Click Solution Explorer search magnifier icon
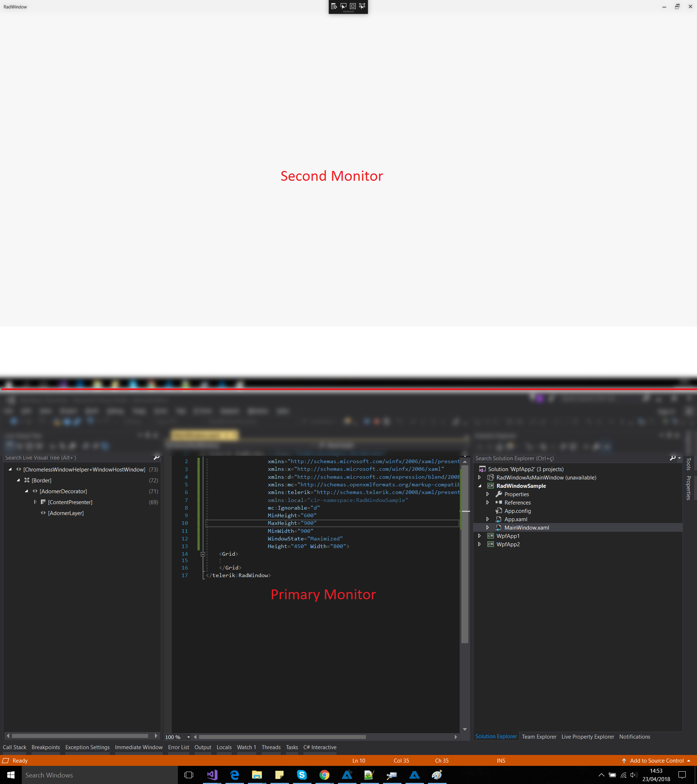The image size is (697, 784). [x=672, y=458]
